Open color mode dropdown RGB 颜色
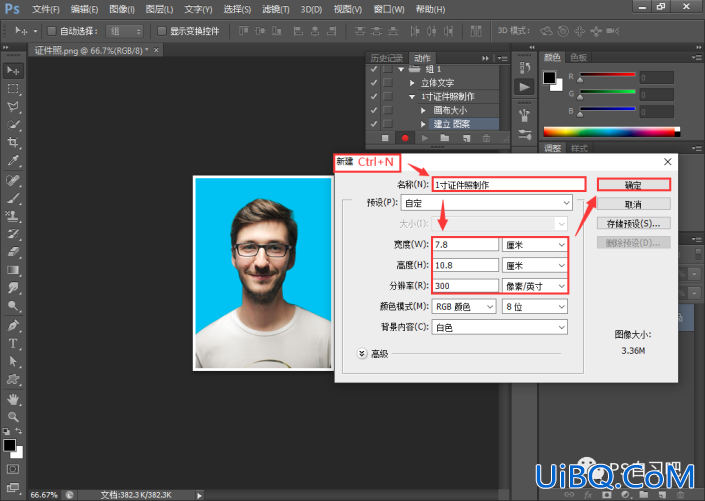 (x=464, y=307)
